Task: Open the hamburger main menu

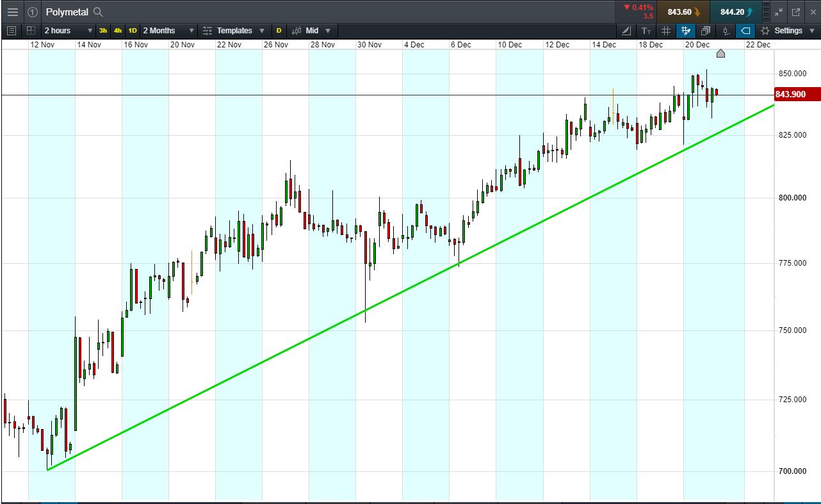Action: click(13, 12)
